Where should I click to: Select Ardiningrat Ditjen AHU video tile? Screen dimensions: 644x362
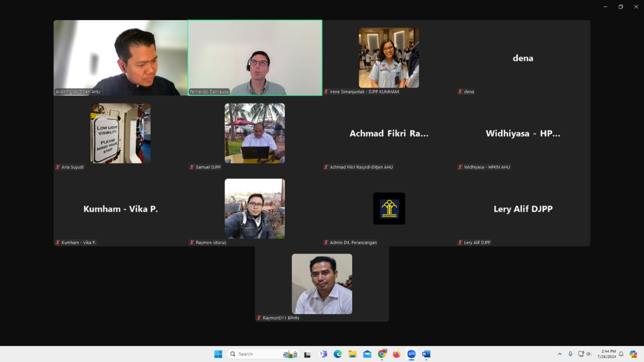[120, 58]
